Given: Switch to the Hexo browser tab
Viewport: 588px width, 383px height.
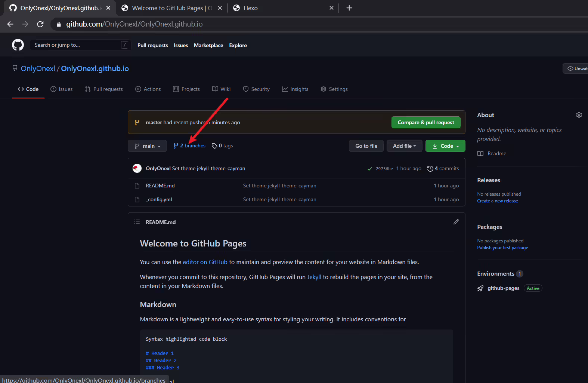Looking at the screenshot, I should (x=250, y=8).
